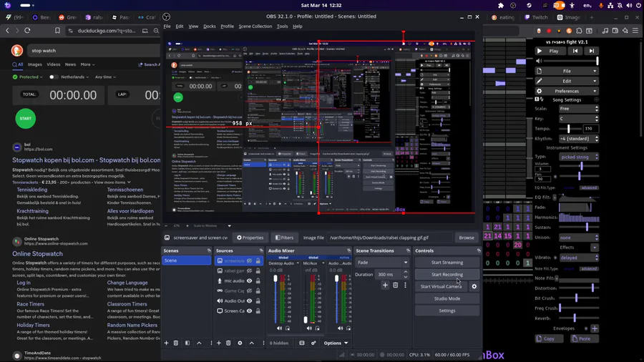This screenshot has width=644, height=362.
Task: Mute the Desktop Audio speaker icon
Action: coord(279,328)
